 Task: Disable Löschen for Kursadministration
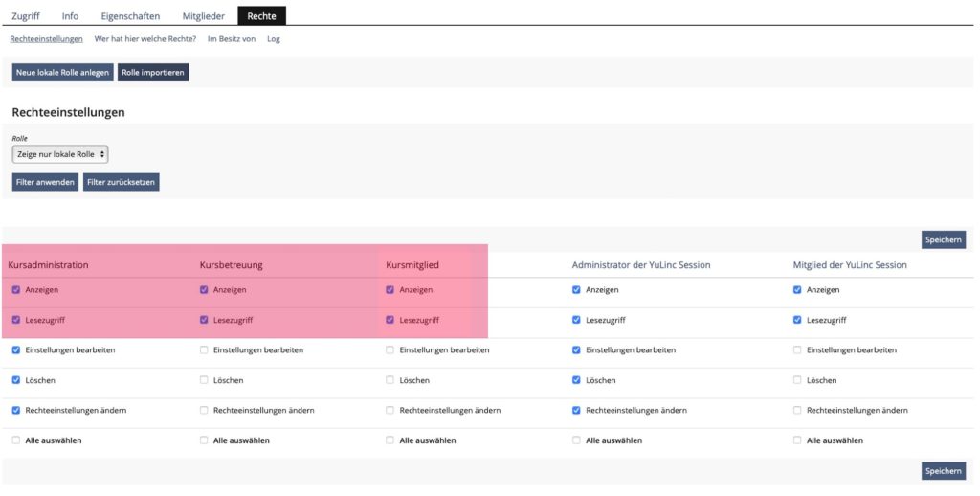pos(16,380)
